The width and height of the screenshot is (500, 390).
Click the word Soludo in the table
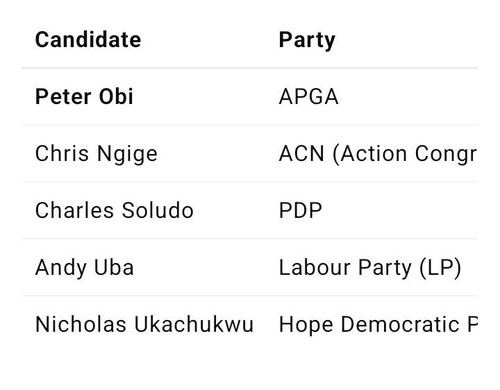coord(158,211)
